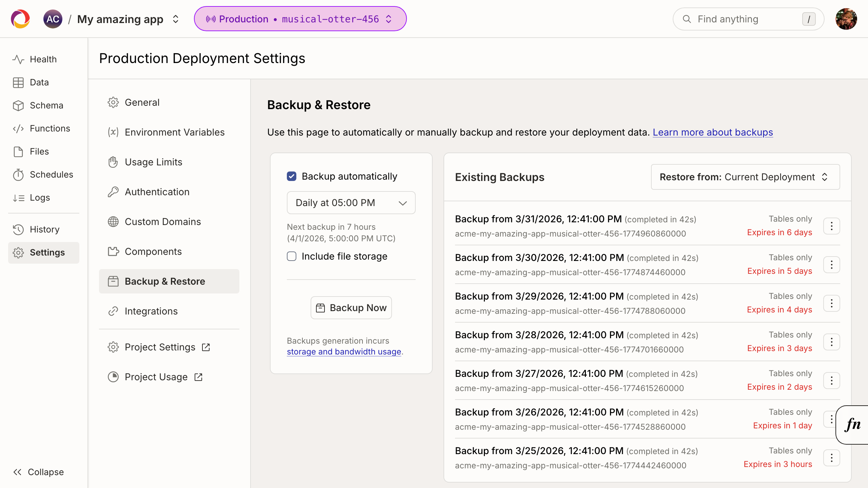Click the 'Existing Backups' heading
The width and height of the screenshot is (868, 488).
tap(499, 177)
